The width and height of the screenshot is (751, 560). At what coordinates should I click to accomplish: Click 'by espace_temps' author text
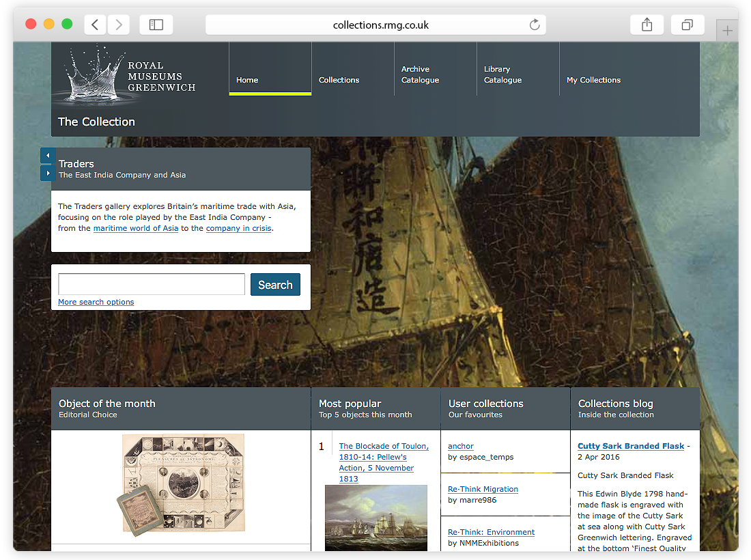(x=481, y=457)
